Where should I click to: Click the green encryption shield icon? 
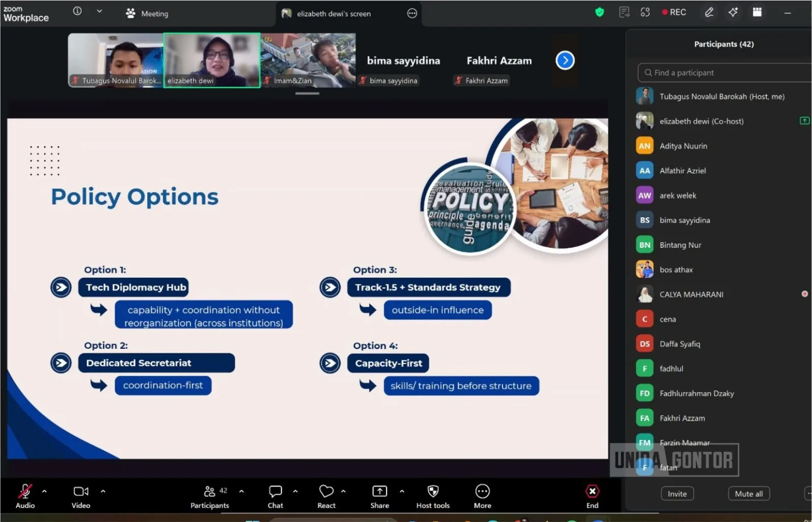coord(599,12)
